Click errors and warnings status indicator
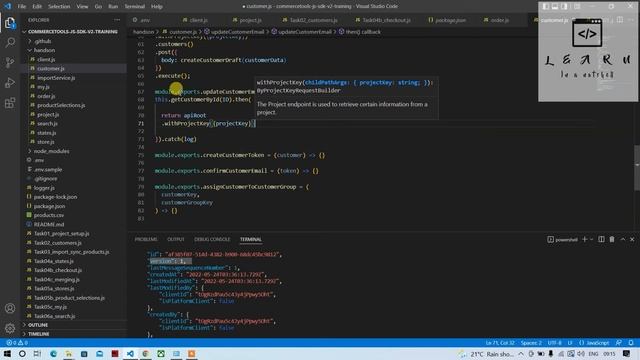This screenshot has width=640, height=360. pyautogui.click(x=17, y=343)
